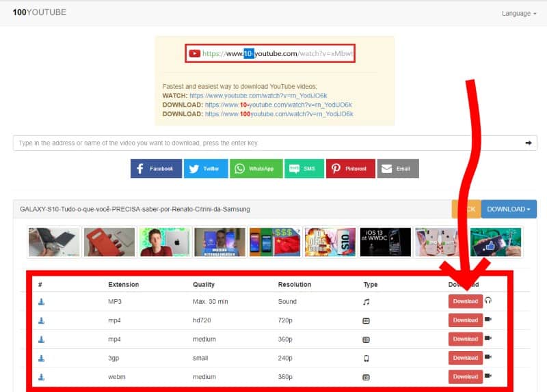
Task: Expand the blue DOWNLOAD dropdown button
Action: click(x=509, y=209)
